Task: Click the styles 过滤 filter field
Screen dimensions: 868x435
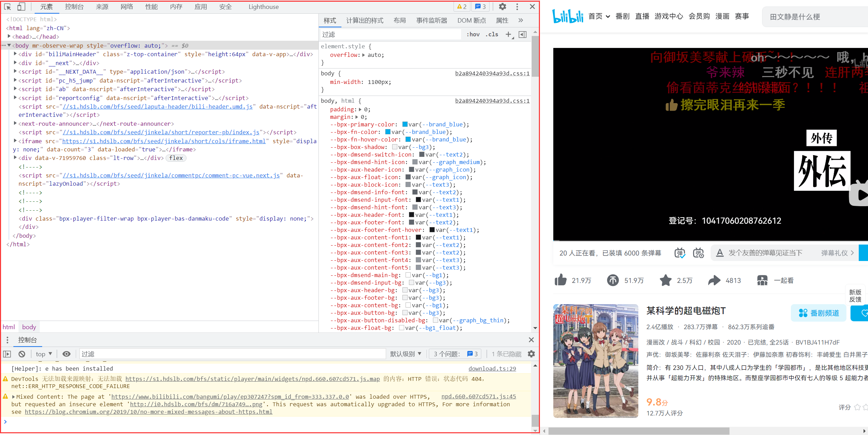Action: pyautogui.click(x=390, y=34)
